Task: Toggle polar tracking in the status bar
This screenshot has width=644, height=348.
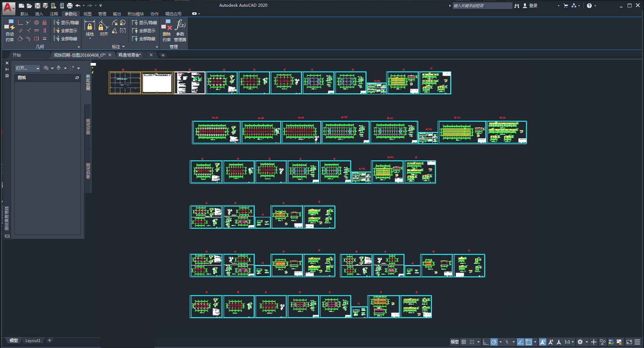Action: 494,342
